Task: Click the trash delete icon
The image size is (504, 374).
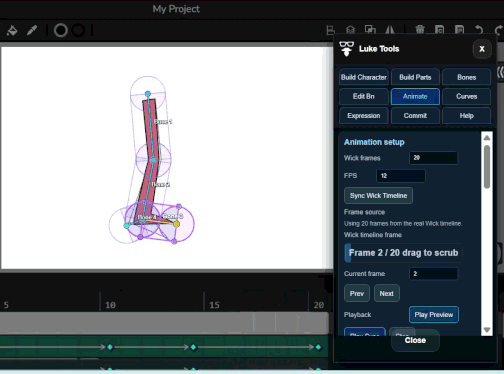Action: click(x=420, y=30)
